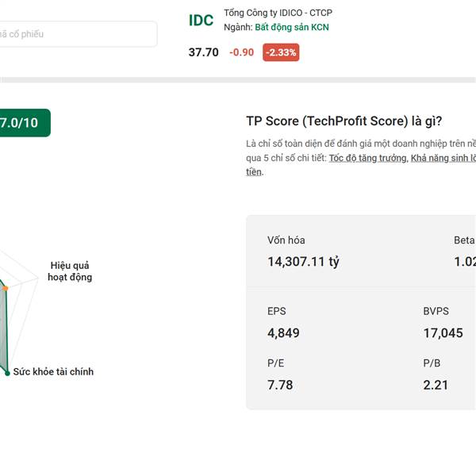Click the IDC ticker symbol
This screenshot has width=476, height=476.
pos(201,21)
